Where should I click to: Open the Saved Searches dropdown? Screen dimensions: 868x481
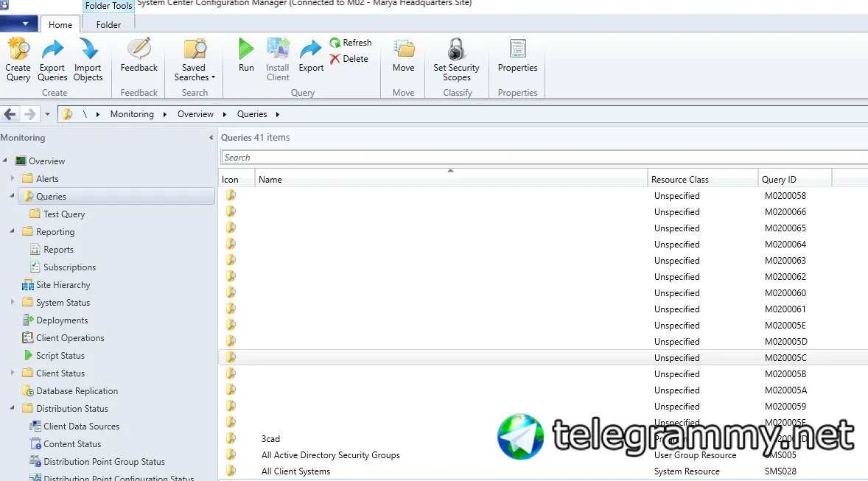coord(195,59)
